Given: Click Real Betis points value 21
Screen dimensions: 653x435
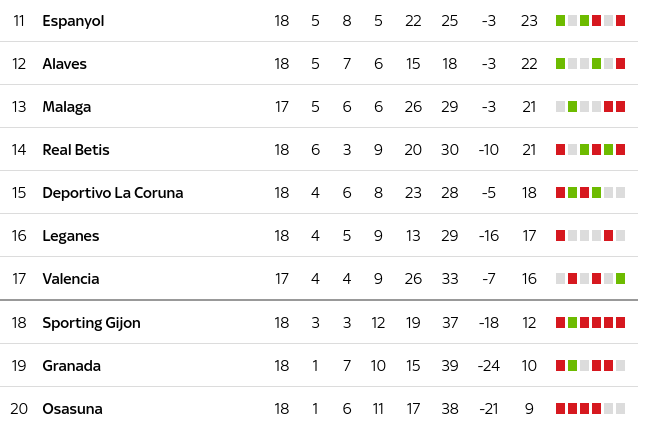Looking at the screenshot, I should click(529, 150).
